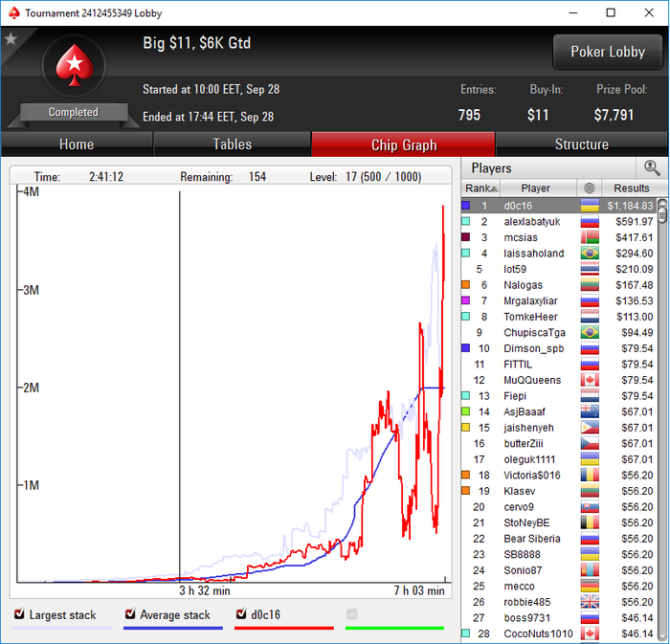Select player row FITTIL
Image resolution: width=670 pixels, height=644 pixels.
tap(559, 365)
